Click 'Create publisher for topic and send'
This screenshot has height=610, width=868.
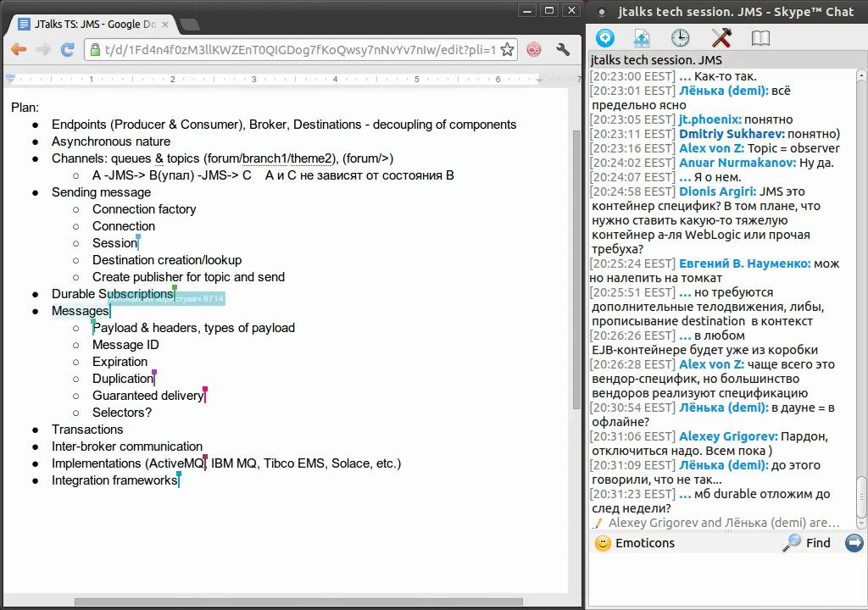(x=188, y=277)
